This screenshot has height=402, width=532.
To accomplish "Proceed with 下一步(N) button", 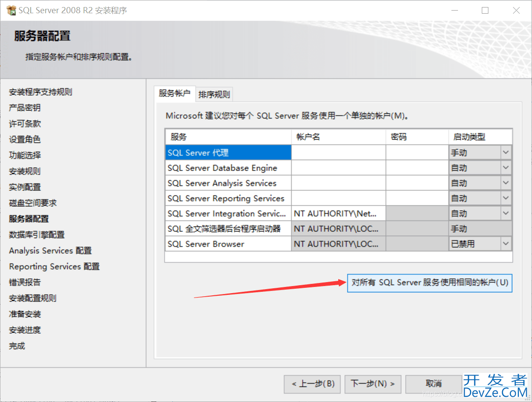I will click(x=373, y=384).
